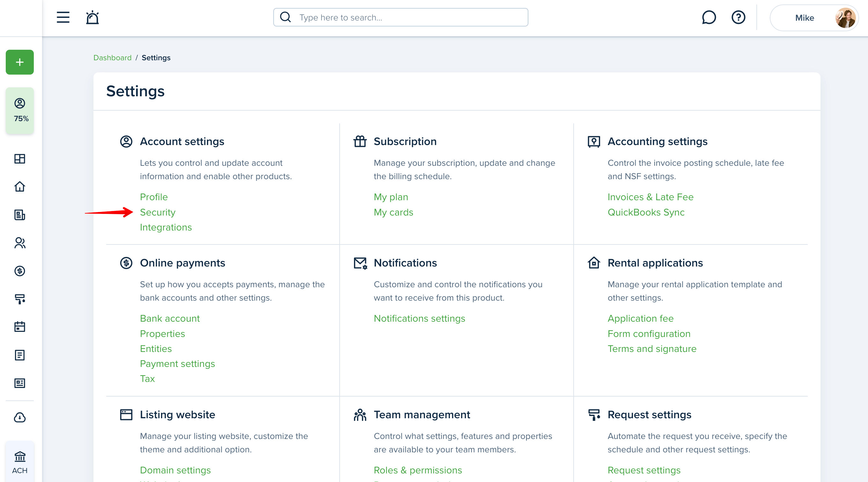Open the Application fee link
This screenshot has height=482, width=868.
(640, 318)
